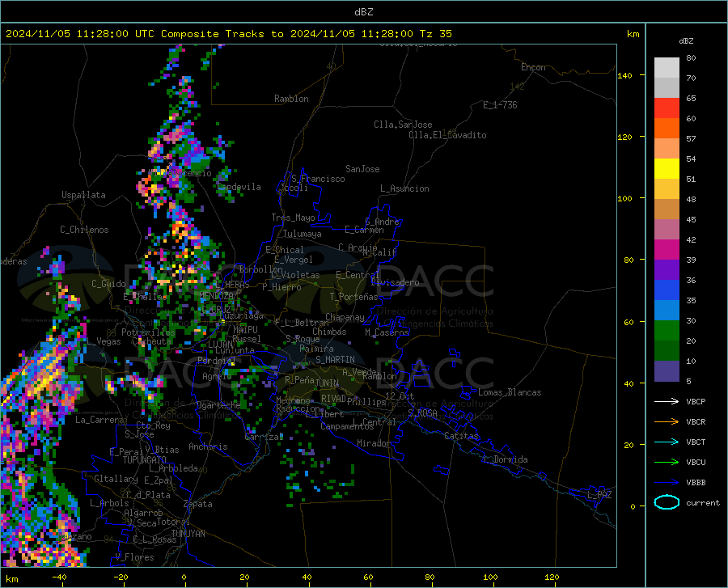728x588 pixels.
Task: Click the Anchoris map label
Action: pyautogui.click(x=208, y=446)
